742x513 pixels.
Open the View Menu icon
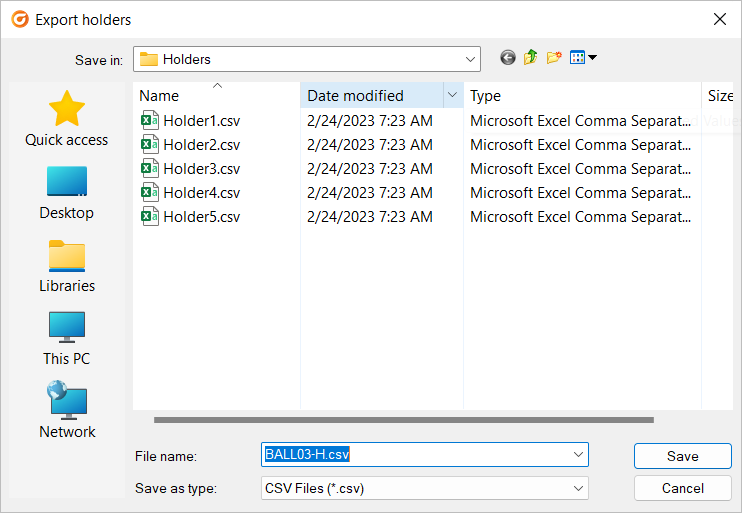click(x=583, y=58)
